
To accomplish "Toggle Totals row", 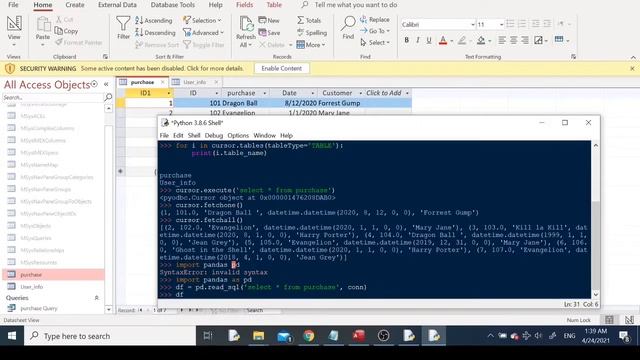I will click(x=309, y=20).
